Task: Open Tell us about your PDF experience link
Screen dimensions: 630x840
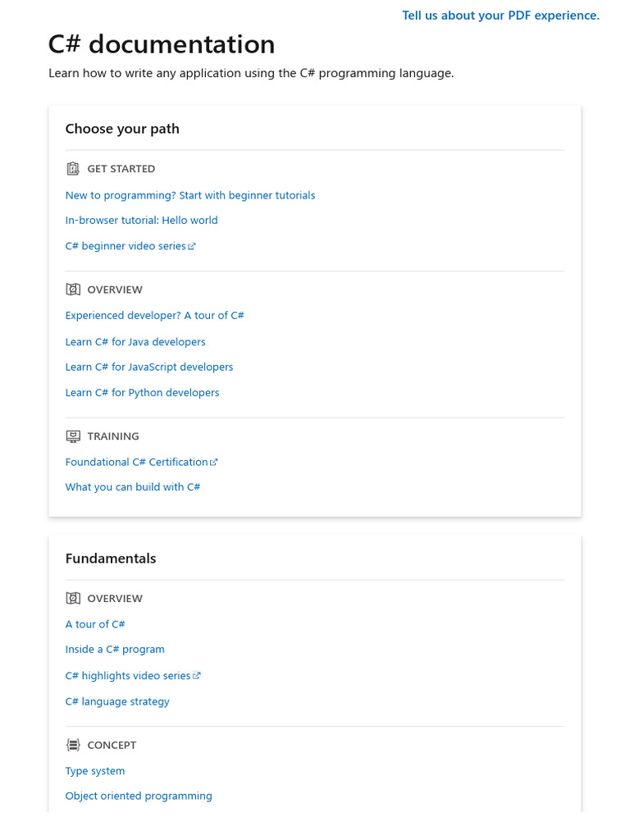Action: pos(501,16)
